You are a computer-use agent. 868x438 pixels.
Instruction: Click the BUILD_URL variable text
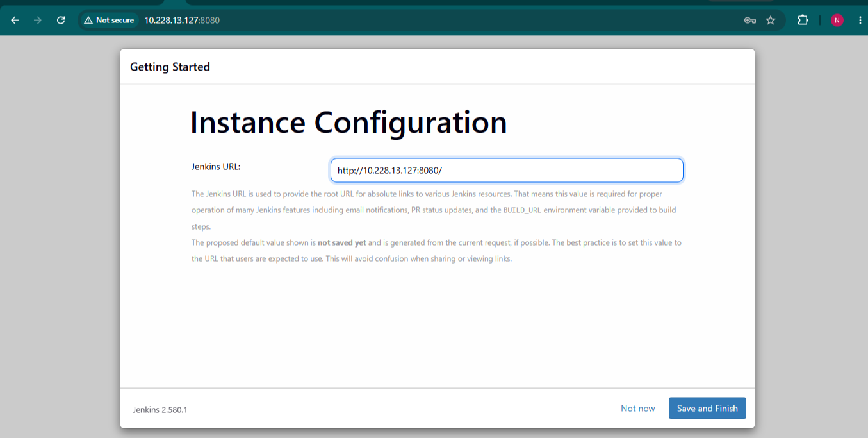pos(522,210)
